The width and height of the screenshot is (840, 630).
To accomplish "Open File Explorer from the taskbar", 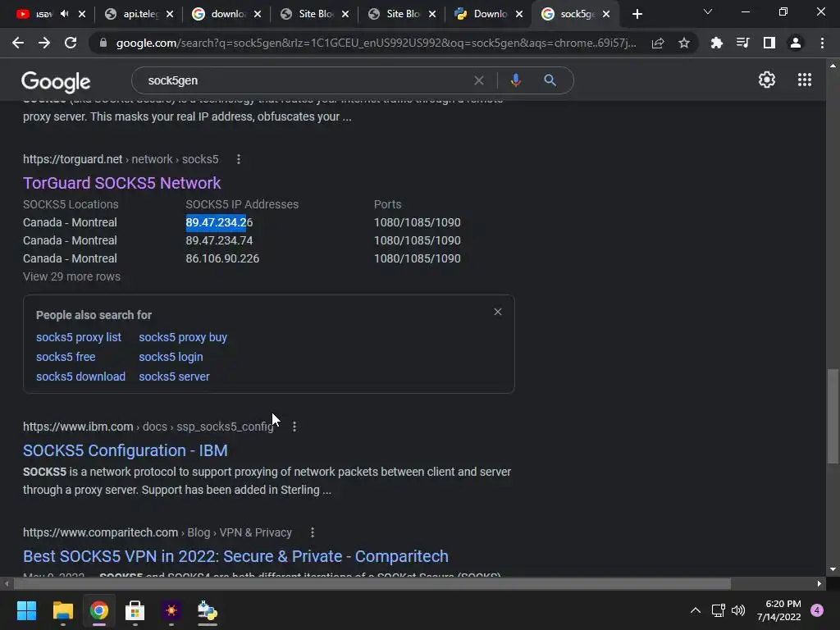I will click(x=62, y=610).
